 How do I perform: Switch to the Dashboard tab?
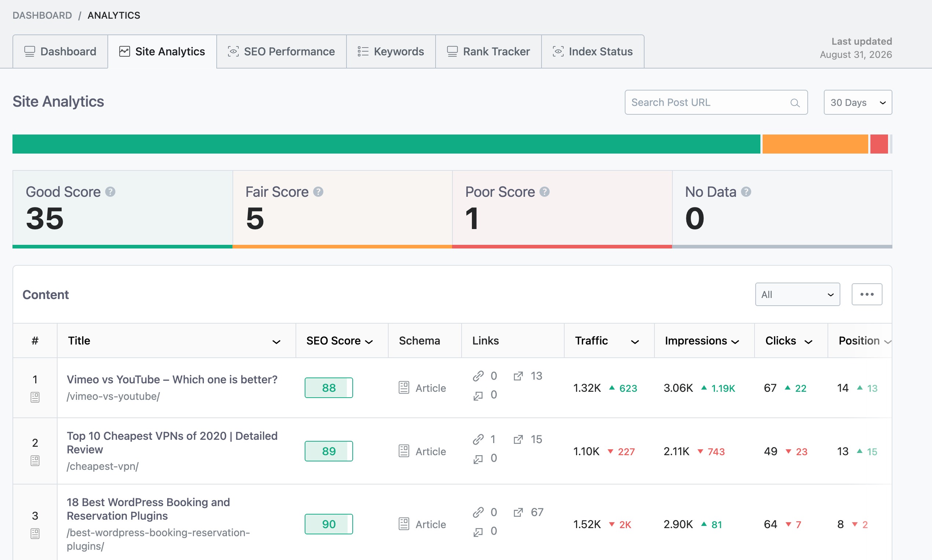coord(60,52)
